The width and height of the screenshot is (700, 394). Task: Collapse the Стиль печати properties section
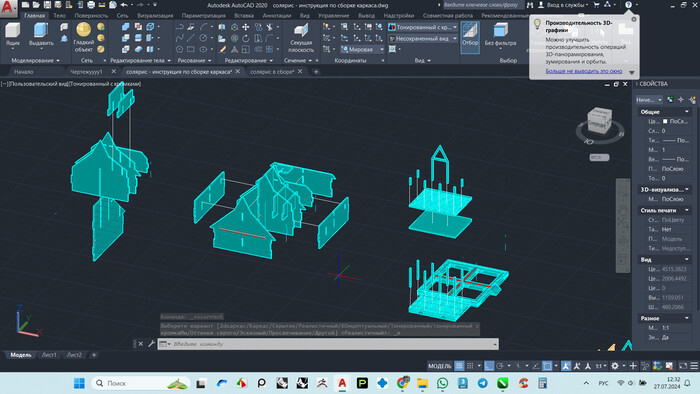click(x=687, y=210)
